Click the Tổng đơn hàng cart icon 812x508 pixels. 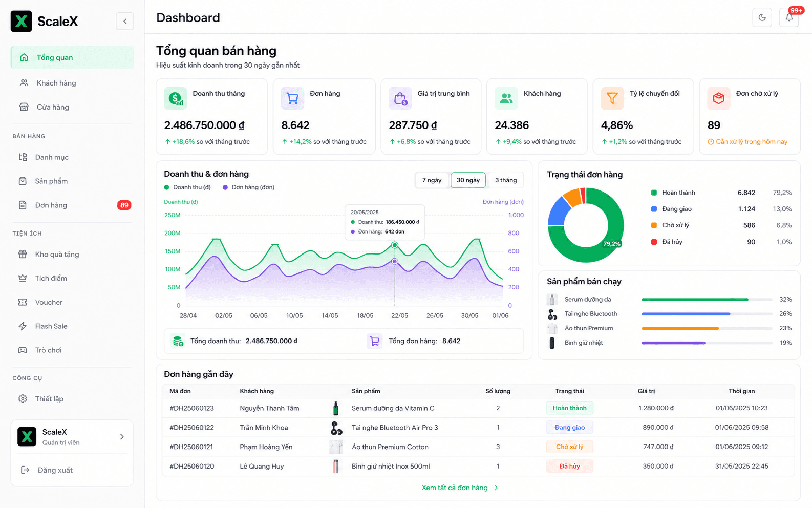click(x=375, y=341)
